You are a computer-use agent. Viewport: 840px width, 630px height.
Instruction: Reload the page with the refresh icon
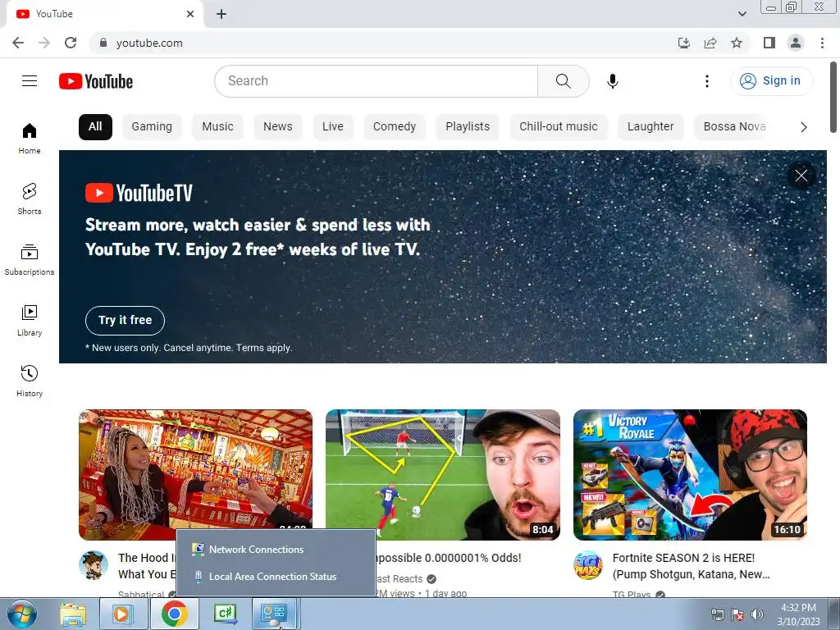(x=71, y=43)
